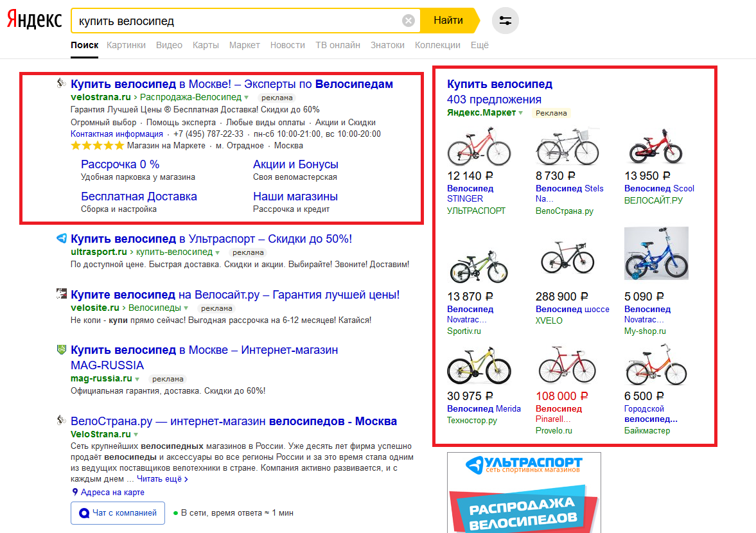Open Адреса на карте link
Viewport: 756px width, 533px height.
click(x=112, y=492)
